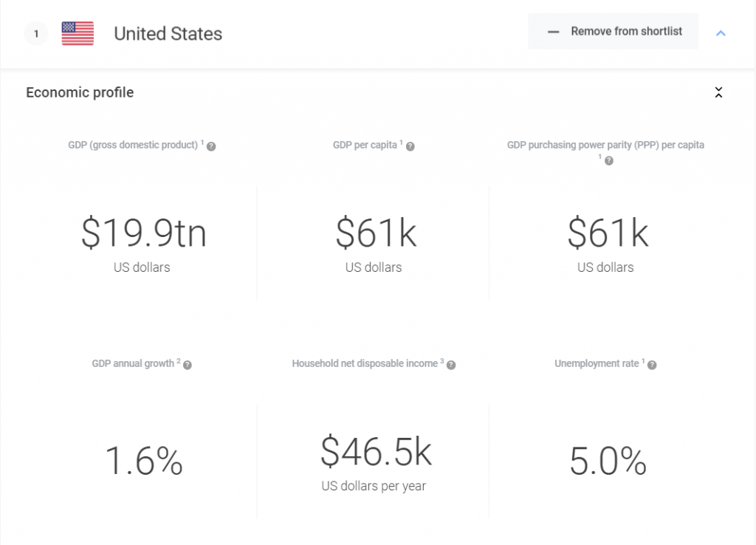Click the $46.5k household income value
Image resolution: width=756 pixels, height=545 pixels.
coord(376,452)
